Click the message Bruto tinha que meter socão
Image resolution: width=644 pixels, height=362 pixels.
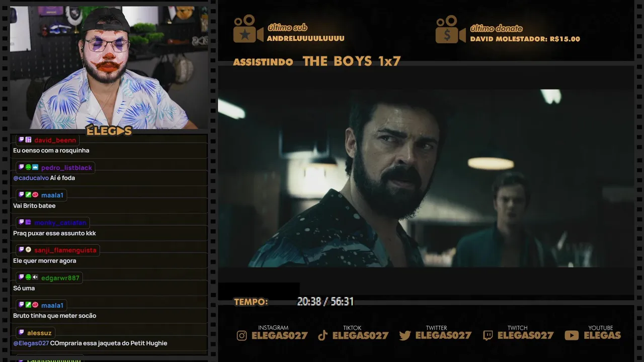click(54, 316)
